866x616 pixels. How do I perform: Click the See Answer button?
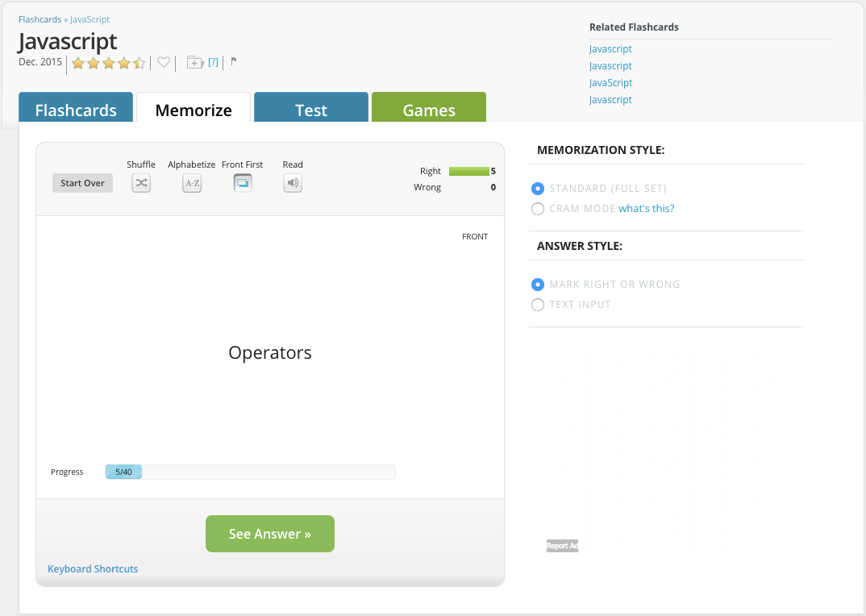(x=270, y=534)
